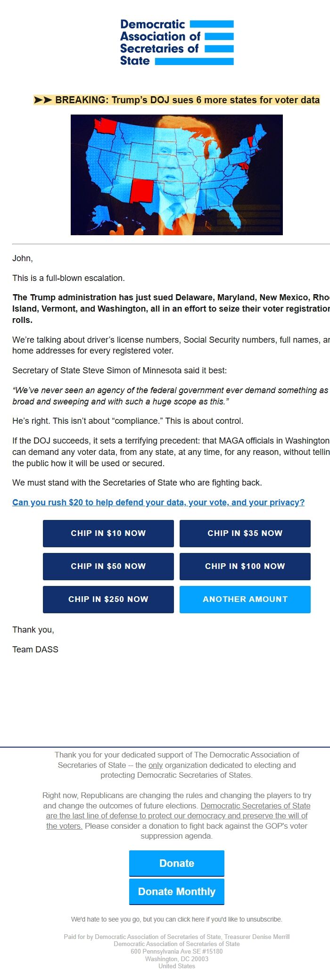
Task: Click the 'Team DASS' signature line
Action: click(x=35, y=649)
